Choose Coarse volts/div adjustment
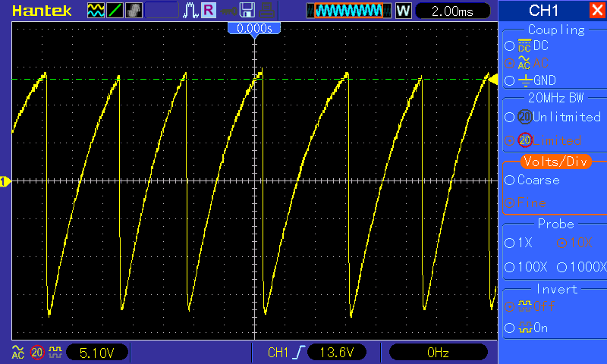 [x=533, y=180]
